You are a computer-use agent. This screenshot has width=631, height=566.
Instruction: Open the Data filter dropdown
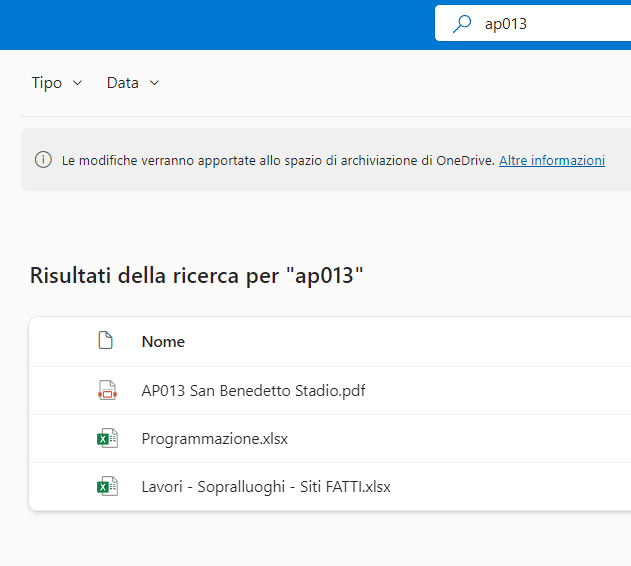(x=133, y=83)
